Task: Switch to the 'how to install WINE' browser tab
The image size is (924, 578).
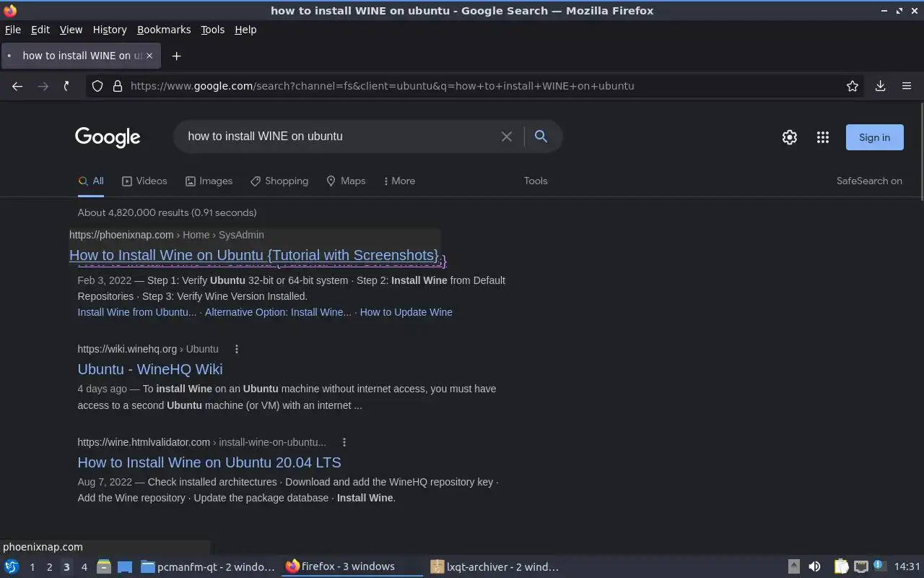Action: [80, 56]
